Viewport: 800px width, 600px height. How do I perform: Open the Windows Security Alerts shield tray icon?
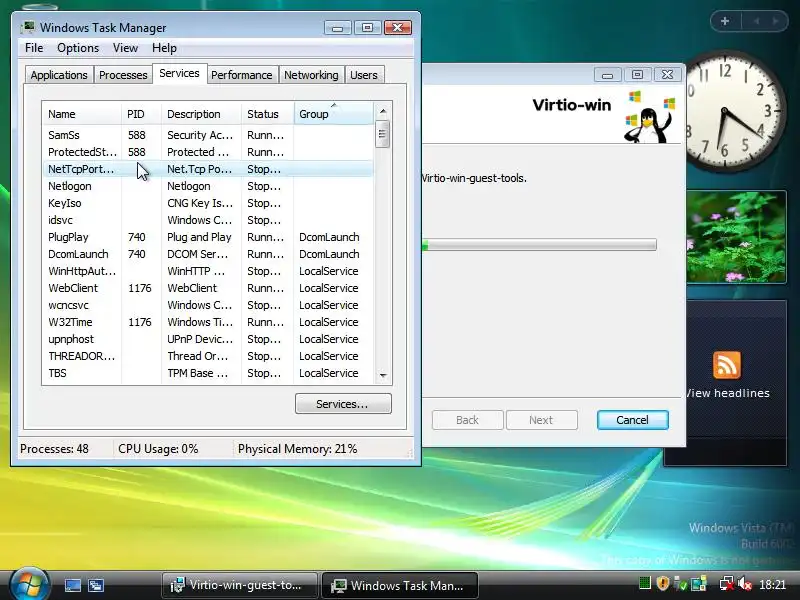[x=663, y=583]
